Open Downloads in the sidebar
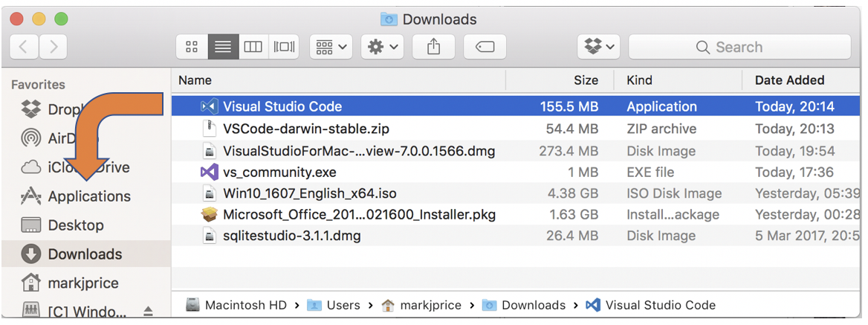 click(x=85, y=254)
